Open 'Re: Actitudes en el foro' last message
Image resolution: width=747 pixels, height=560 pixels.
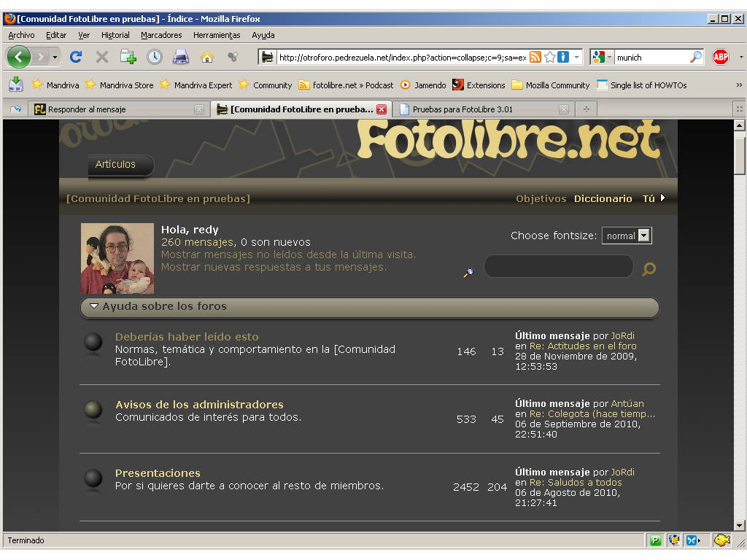(x=583, y=346)
